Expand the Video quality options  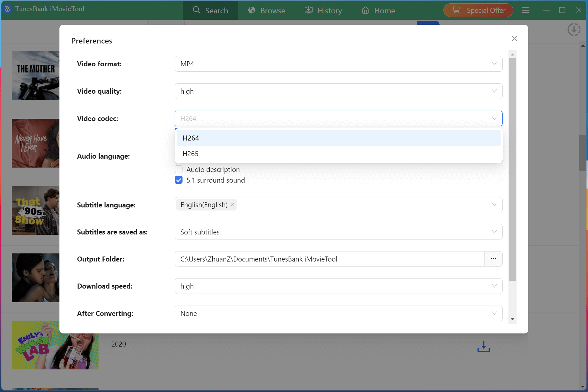pos(494,91)
